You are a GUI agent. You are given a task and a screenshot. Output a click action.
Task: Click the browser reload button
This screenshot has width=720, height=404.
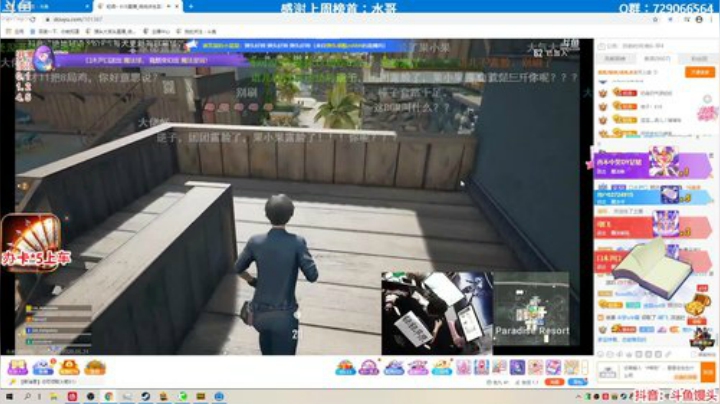[x=32, y=19]
